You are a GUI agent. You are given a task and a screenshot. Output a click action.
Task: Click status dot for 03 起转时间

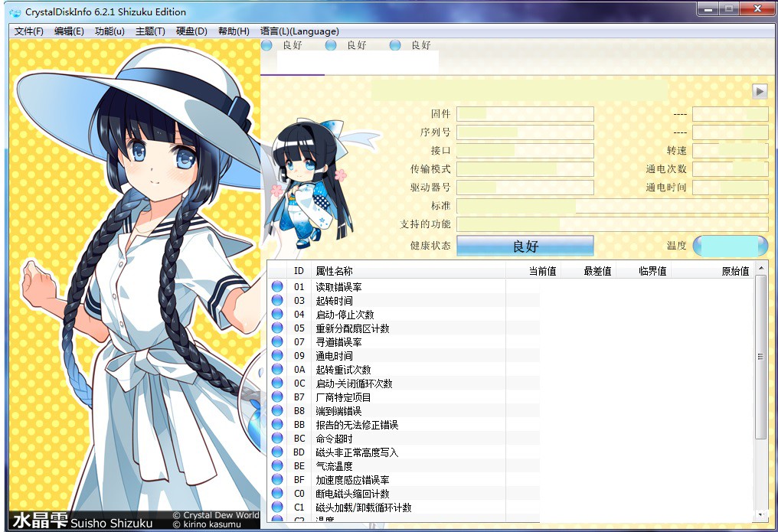click(277, 301)
